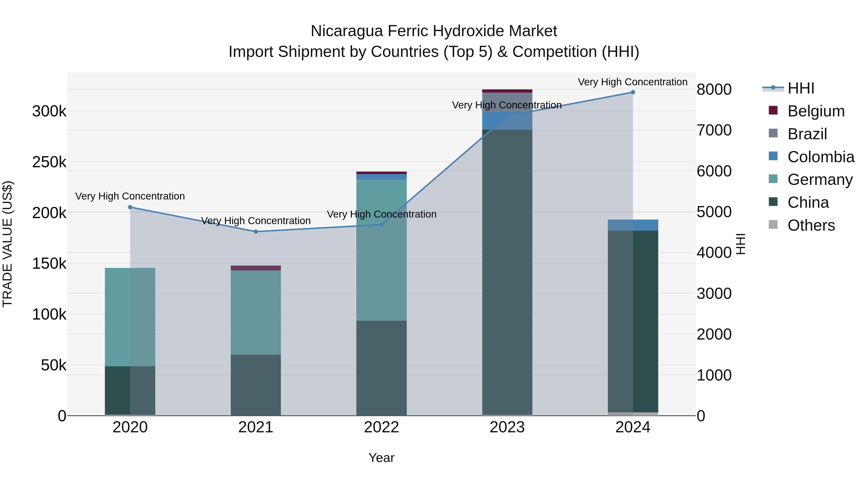Click the 2023 x-axis year label
The width and height of the screenshot is (868, 488).
point(507,427)
